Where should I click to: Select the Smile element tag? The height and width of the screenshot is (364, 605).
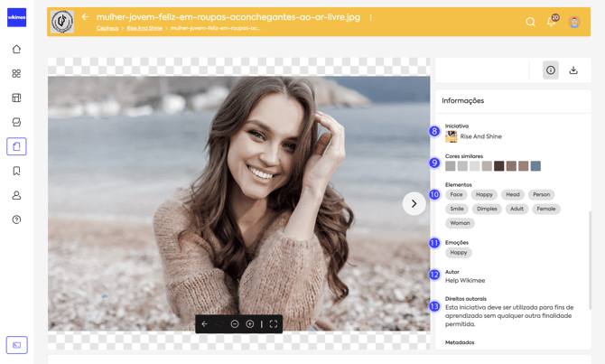click(x=457, y=209)
